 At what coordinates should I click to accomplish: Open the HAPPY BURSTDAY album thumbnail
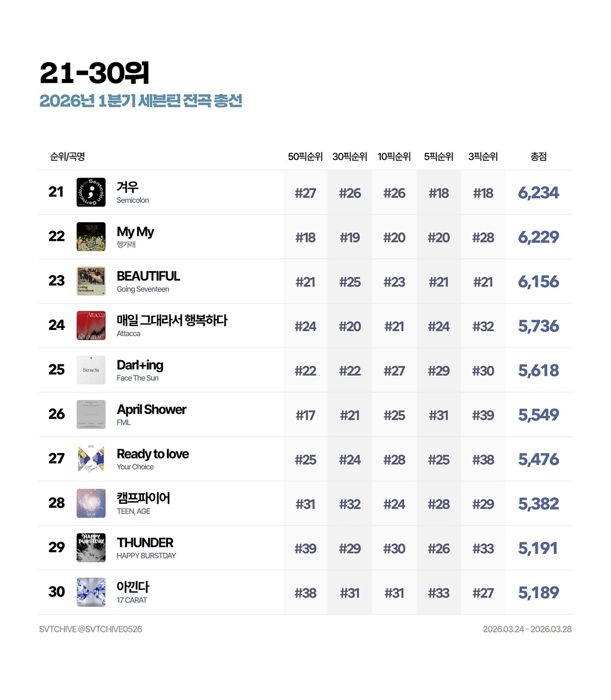pyautogui.click(x=91, y=547)
